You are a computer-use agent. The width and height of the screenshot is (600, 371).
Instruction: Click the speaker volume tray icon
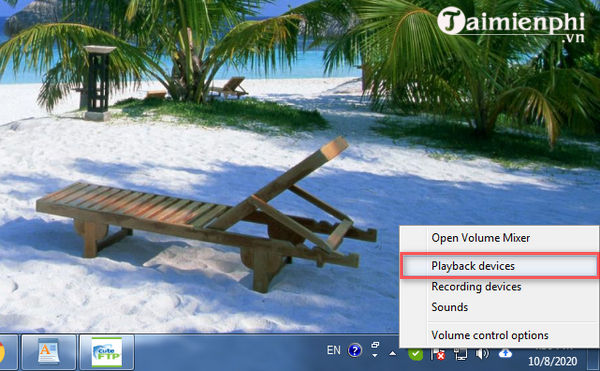click(483, 354)
